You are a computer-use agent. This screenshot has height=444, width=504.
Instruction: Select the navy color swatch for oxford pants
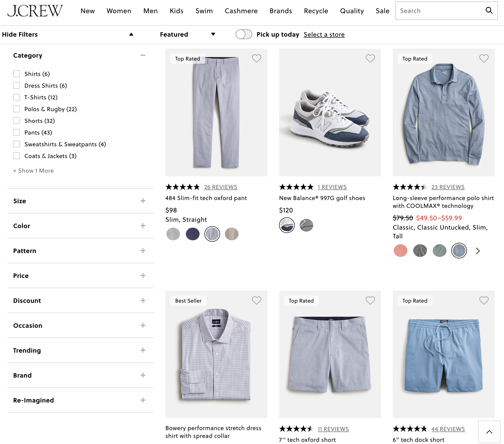(192, 234)
